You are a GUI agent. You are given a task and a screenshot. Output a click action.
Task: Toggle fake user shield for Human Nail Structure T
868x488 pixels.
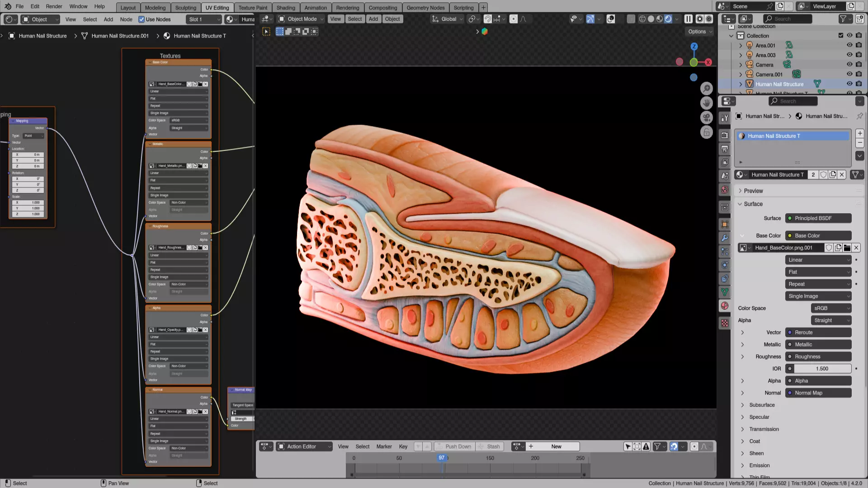824,175
